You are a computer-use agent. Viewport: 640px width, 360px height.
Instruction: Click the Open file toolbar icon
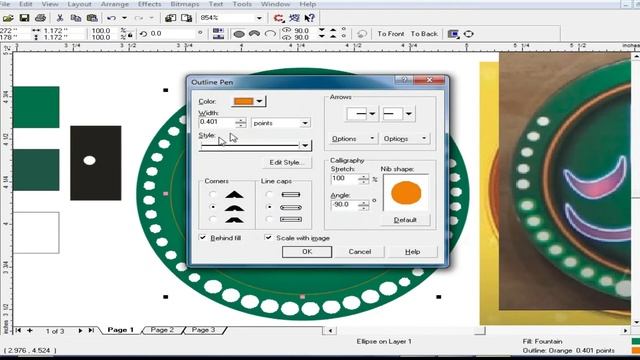click(x=8, y=18)
